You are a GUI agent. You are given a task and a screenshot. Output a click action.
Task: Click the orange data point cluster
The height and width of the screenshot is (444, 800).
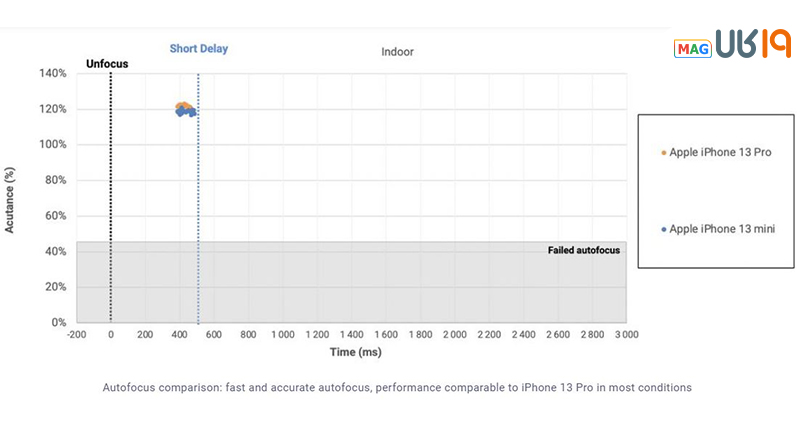pos(183,105)
